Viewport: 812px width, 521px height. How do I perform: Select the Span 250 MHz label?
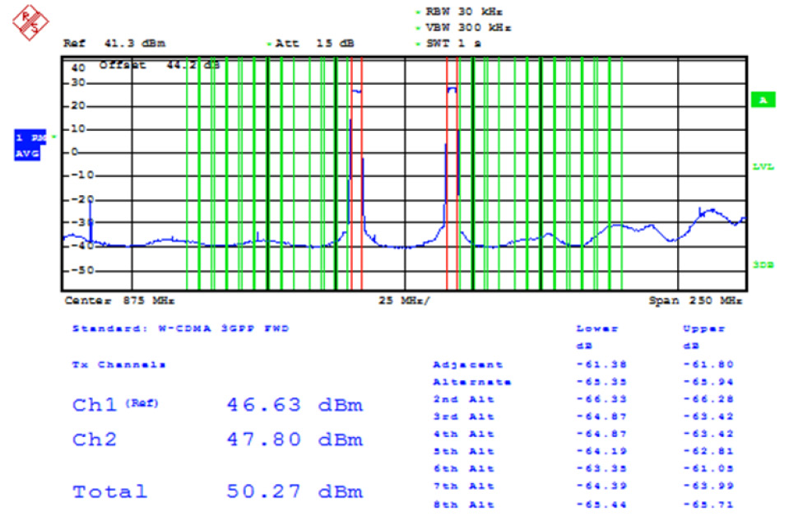point(695,301)
